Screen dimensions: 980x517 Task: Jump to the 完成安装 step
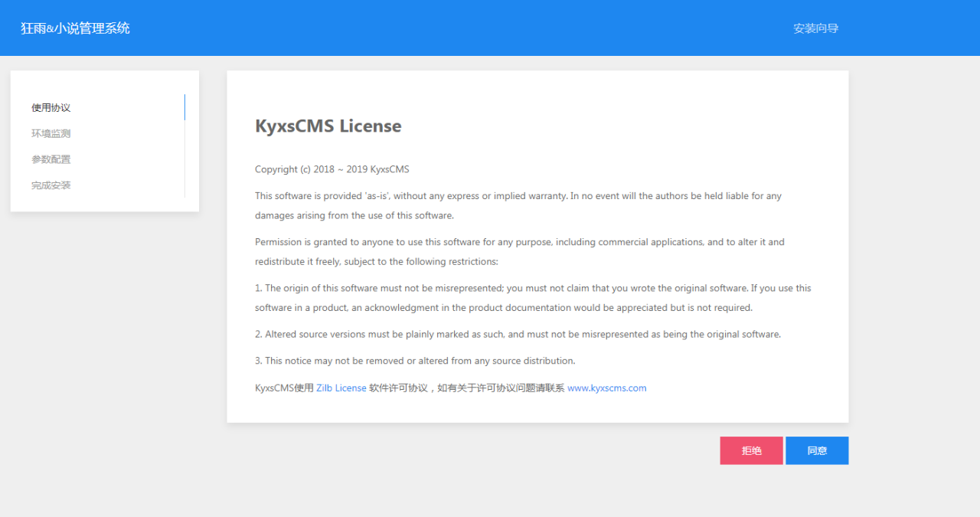[51, 185]
